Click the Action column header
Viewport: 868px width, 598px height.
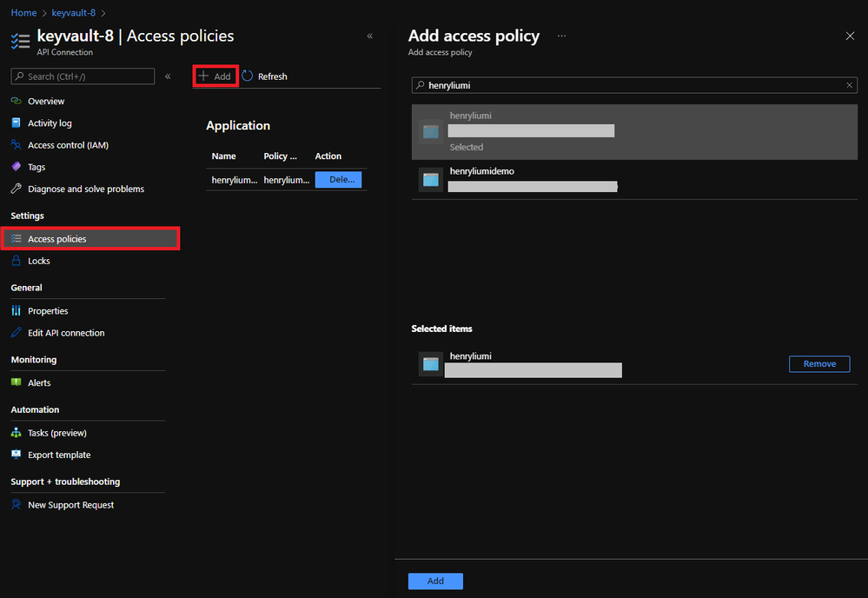[x=328, y=156]
